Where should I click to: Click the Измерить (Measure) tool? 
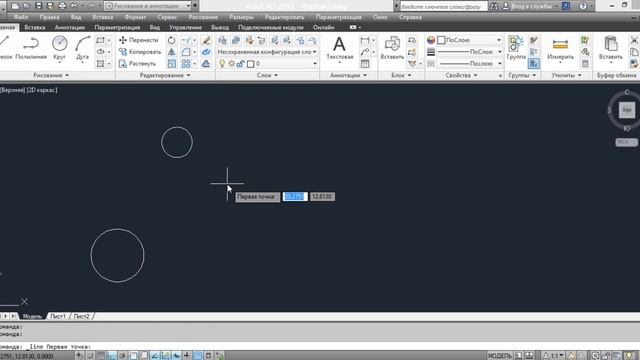click(560, 47)
